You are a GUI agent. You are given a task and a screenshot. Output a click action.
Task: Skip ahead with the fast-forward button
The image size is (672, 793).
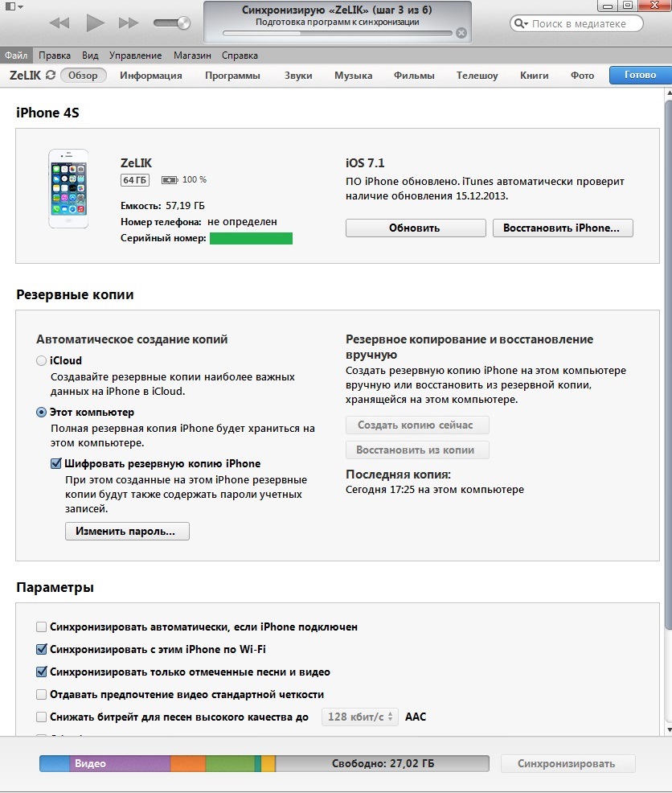pyautogui.click(x=129, y=23)
